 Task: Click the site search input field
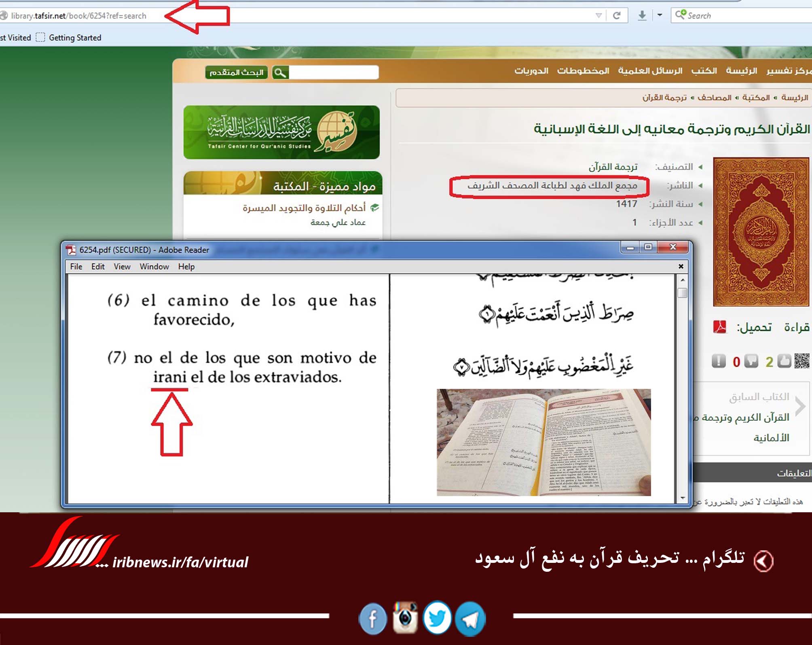click(x=334, y=72)
